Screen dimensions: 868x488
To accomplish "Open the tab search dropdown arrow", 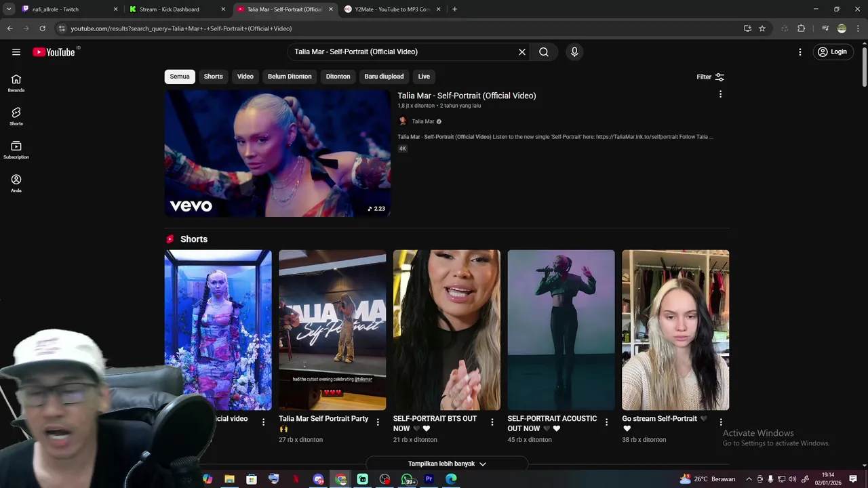I will pos(9,9).
